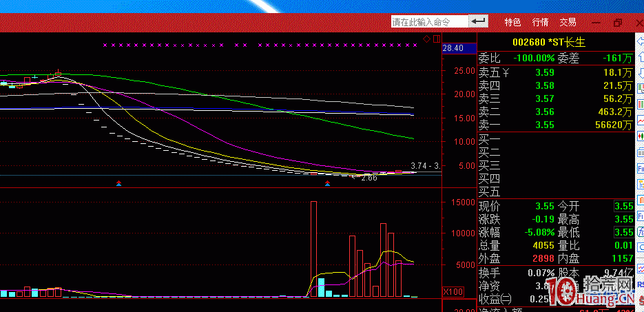
Task: Click the enter arrow beside the command box
Action: click(479, 22)
